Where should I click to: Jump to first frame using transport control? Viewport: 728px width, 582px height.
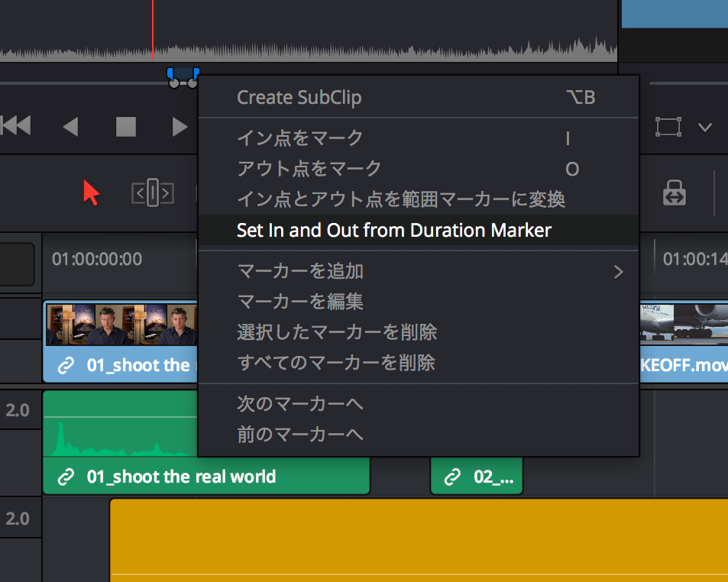pos(15,126)
